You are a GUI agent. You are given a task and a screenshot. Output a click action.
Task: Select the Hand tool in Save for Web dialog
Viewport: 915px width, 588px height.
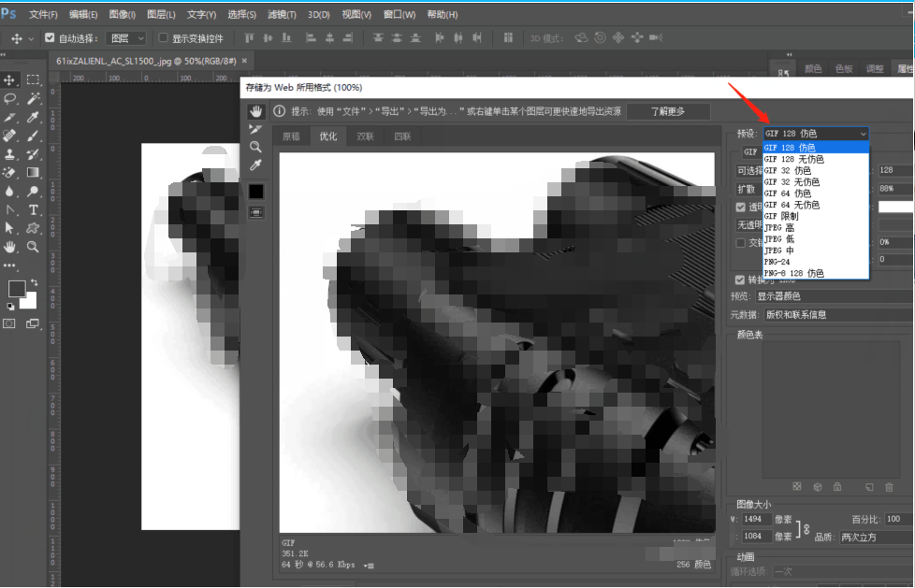click(255, 111)
